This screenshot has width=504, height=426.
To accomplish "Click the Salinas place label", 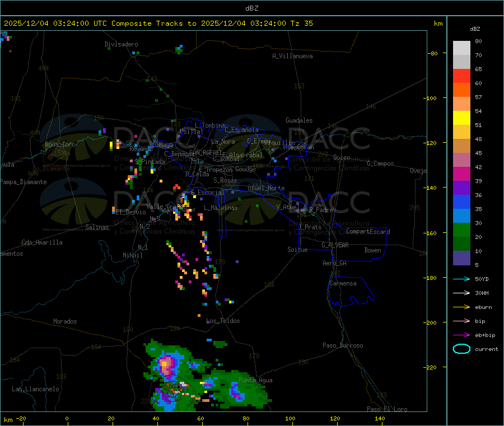I will click(x=97, y=227).
